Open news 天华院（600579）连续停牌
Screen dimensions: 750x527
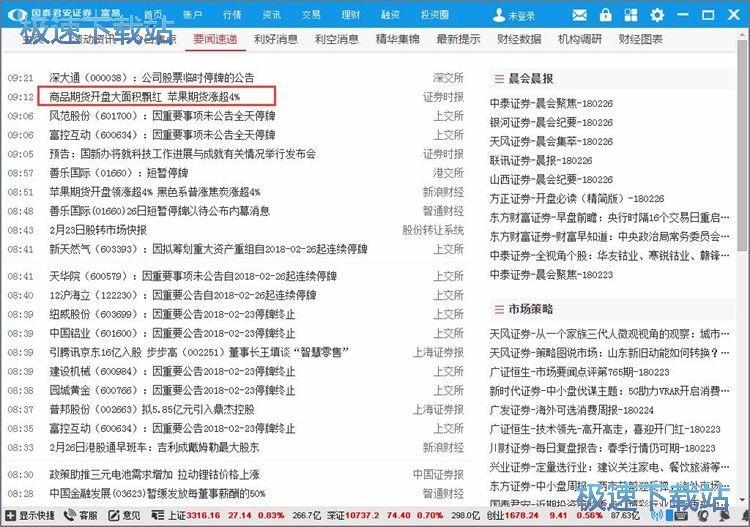click(x=193, y=276)
